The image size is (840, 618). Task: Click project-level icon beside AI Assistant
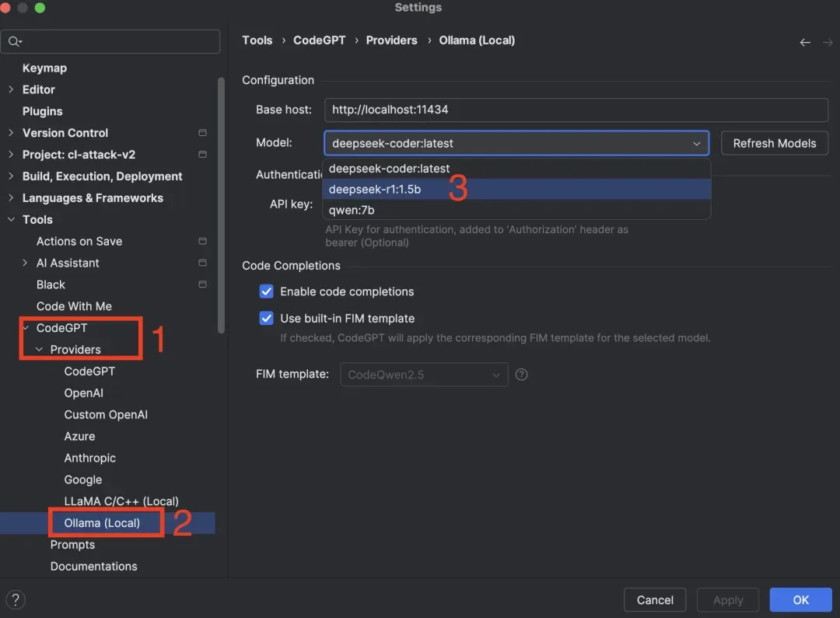203,264
